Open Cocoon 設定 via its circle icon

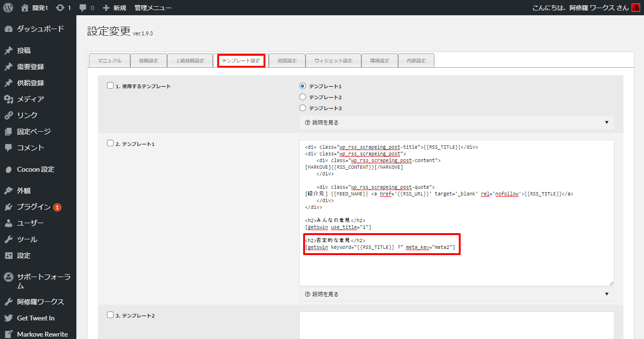coord(8,169)
